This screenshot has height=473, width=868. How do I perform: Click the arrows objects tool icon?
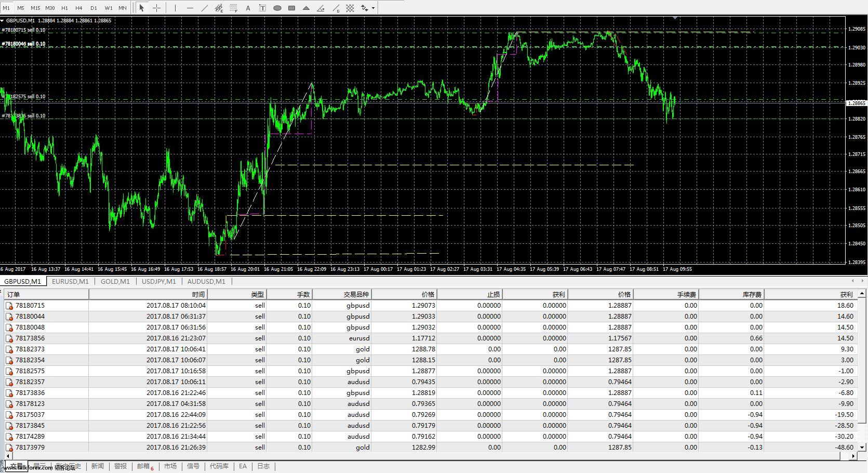365,8
